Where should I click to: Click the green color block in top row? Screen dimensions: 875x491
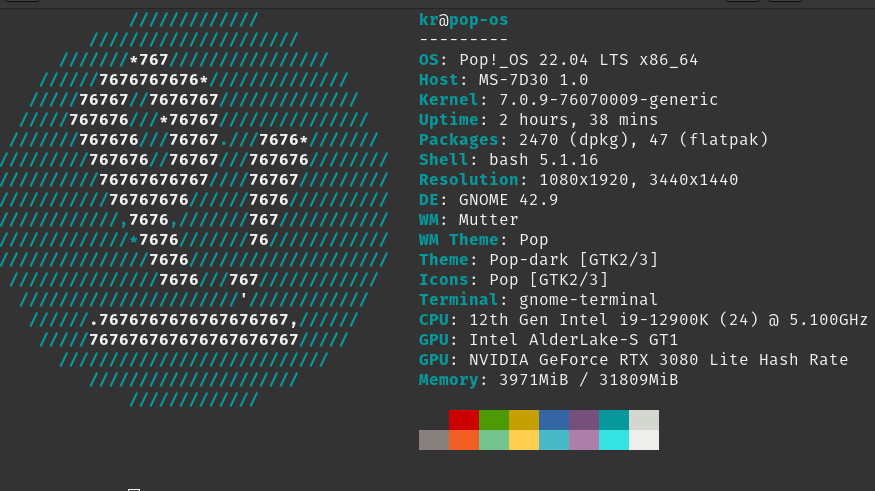pos(494,420)
